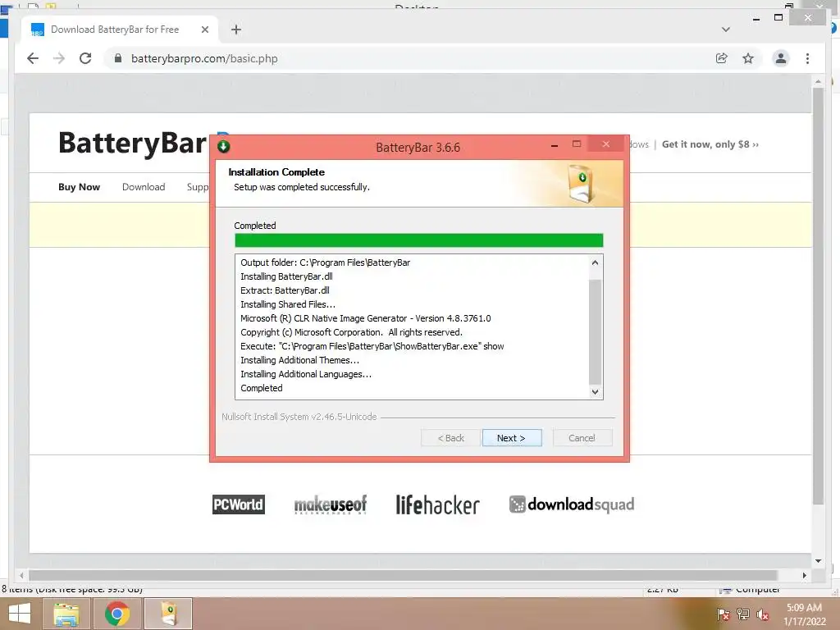
Task: Click the lock icon in address bar
Action: pyautogui.click(x=118, y=58)
